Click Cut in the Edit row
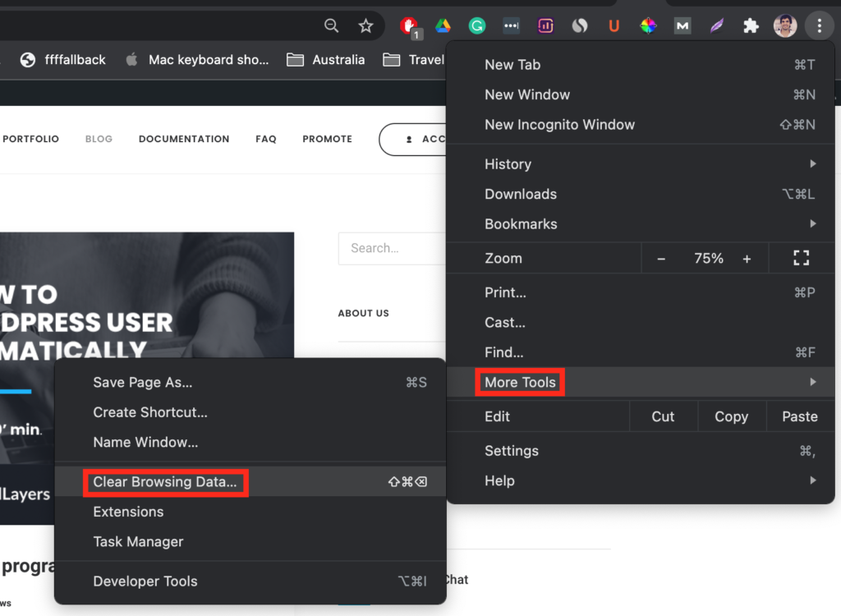Screen dimensions: 841x616 point(663,416)
